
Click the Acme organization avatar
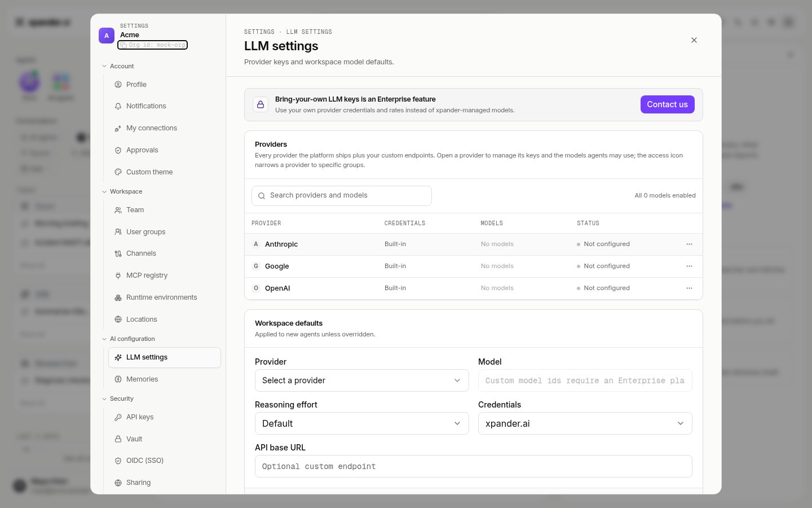click(x=107, y=36)
